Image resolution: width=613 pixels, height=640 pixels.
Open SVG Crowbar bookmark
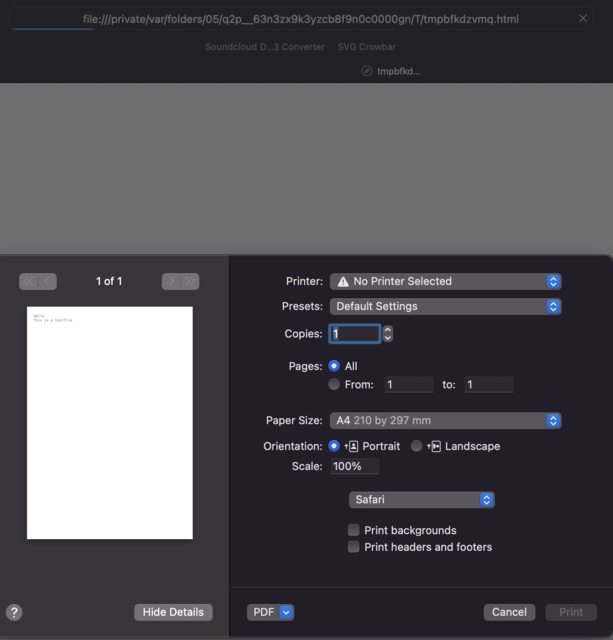point(366,47)
